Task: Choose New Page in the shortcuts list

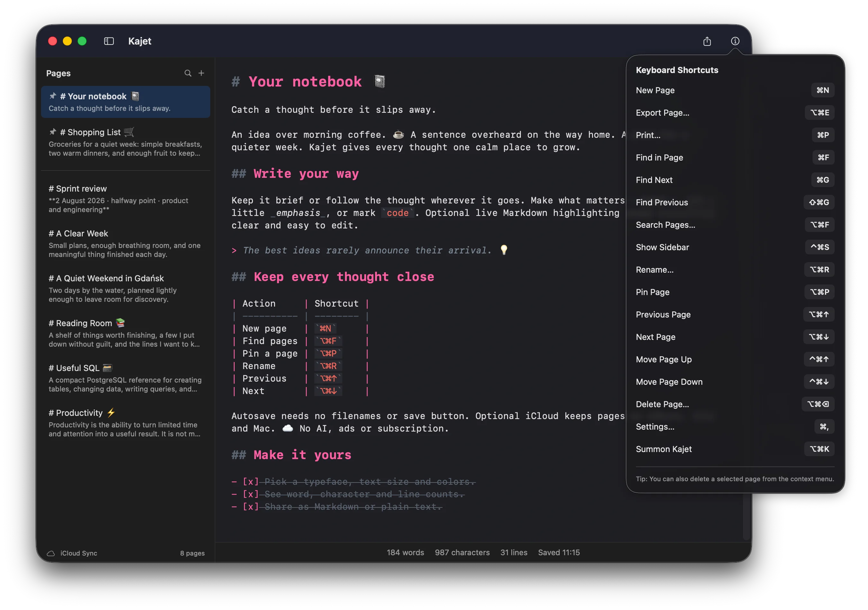Action: tap(735, 90)
